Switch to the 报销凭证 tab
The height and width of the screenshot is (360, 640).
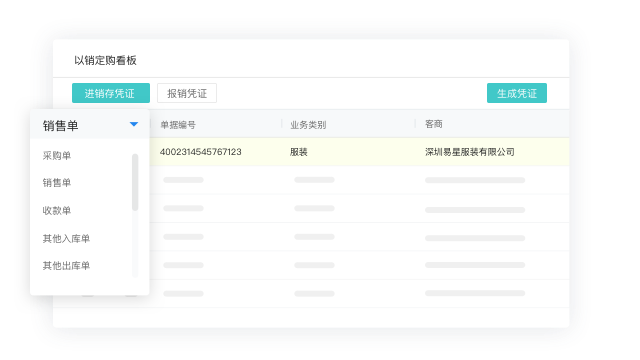coord(187,93)
